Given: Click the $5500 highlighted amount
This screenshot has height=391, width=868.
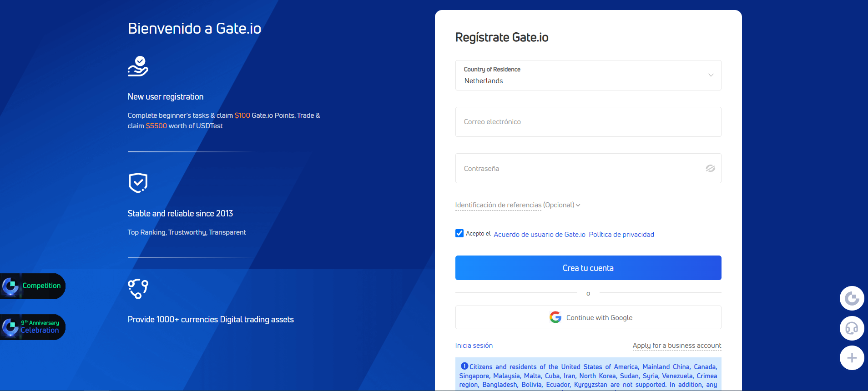Looking at the screenshot, I should click(x=156, y=126).
